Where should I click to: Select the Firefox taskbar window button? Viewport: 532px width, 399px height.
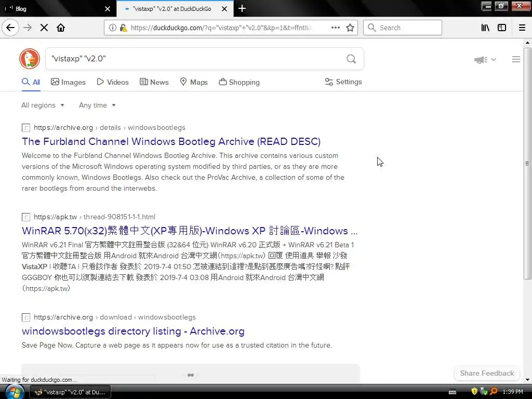pyautogui.click(x=70, y=392)
